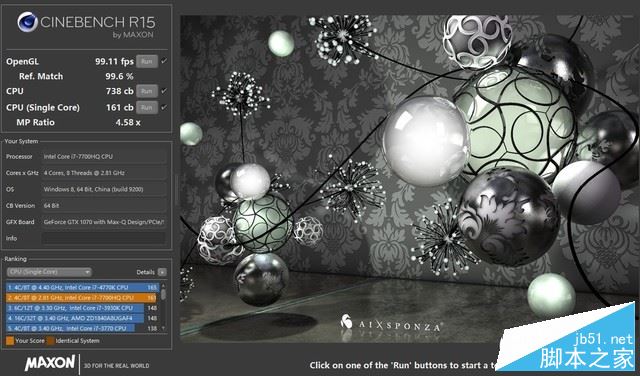Viewport: 640px width, 376px height.
Task: Run the OpenGL benchmark test
Action: (147, 62)
